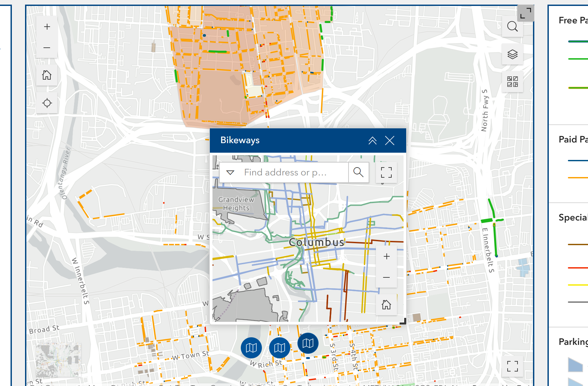Toggle fullscreen using the top-right arrows
The height and width of the screenshot is (386, 588).
(x=525, y=13)
